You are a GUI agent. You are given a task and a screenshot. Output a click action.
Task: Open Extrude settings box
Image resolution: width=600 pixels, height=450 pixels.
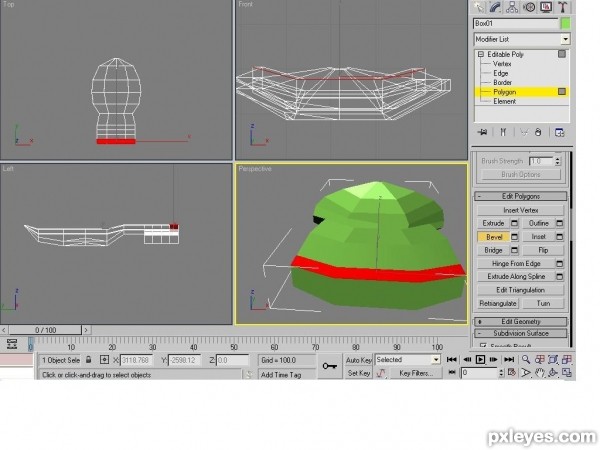515,223
